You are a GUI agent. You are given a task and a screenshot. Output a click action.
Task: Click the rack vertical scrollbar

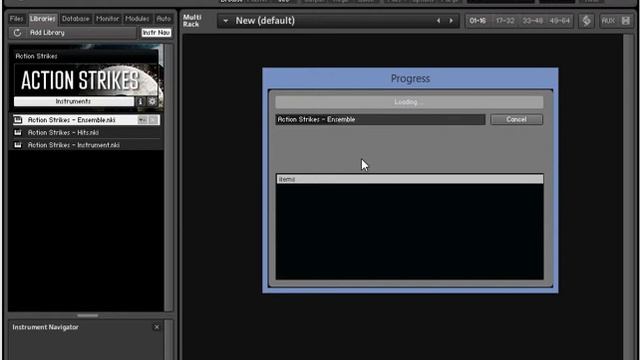[x=627, y=196]
